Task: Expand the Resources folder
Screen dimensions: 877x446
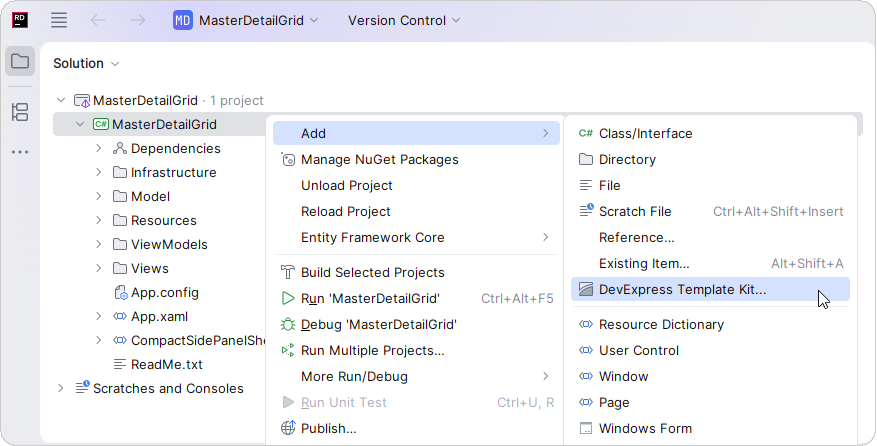Action: 98,220
